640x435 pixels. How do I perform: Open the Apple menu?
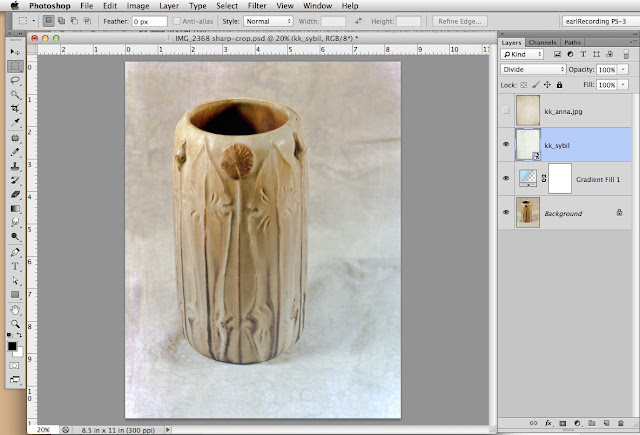tap(14, 6)
